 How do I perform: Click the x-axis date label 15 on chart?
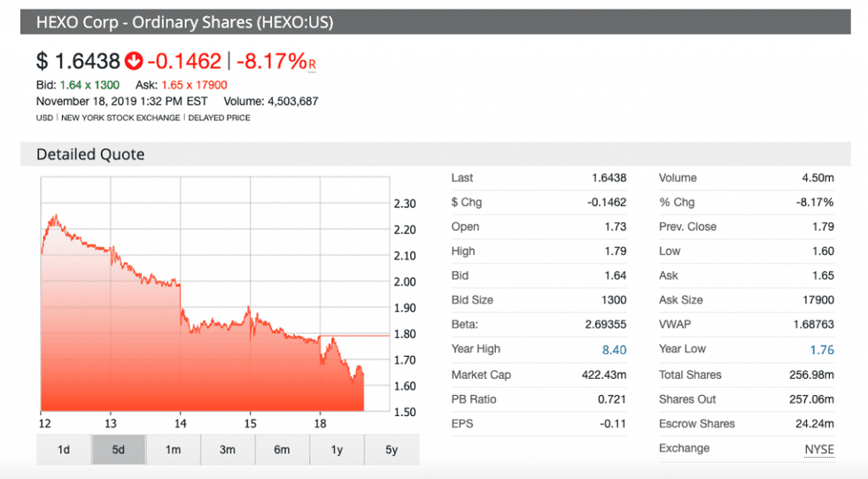pos(250,422)
